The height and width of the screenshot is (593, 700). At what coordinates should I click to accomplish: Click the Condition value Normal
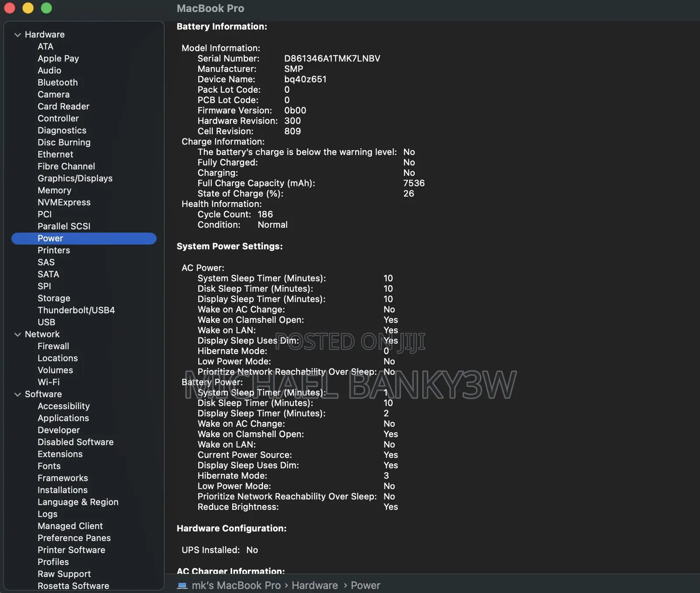pyautogui.click(x=273, y=225)
